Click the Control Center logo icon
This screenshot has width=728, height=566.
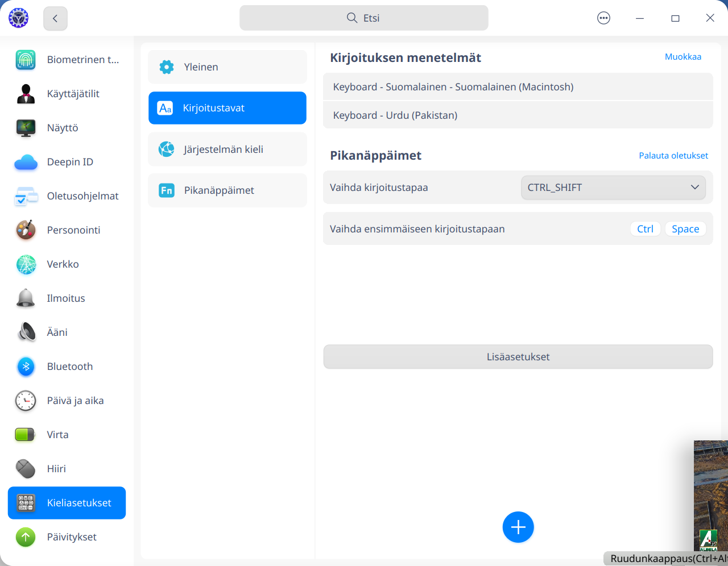coord(19,18)
